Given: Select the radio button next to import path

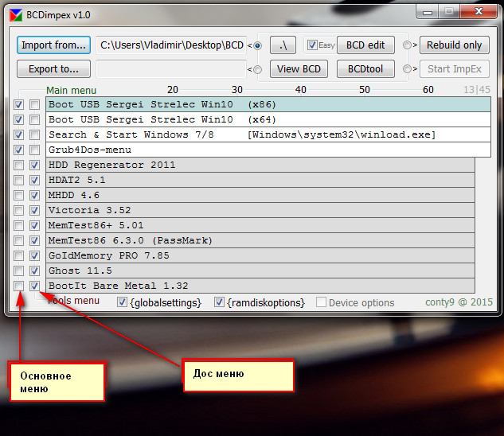Looking at the screenshot, I should pos(257,45).
